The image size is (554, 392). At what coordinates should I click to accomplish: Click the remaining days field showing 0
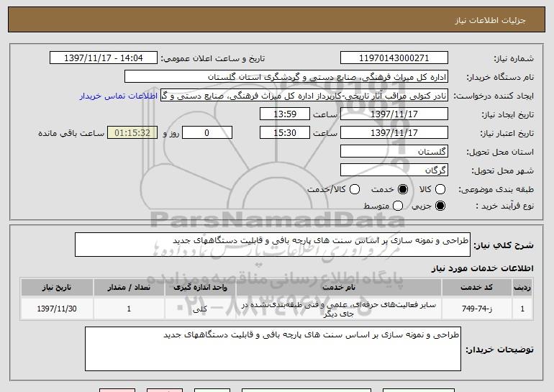(207, 133)
